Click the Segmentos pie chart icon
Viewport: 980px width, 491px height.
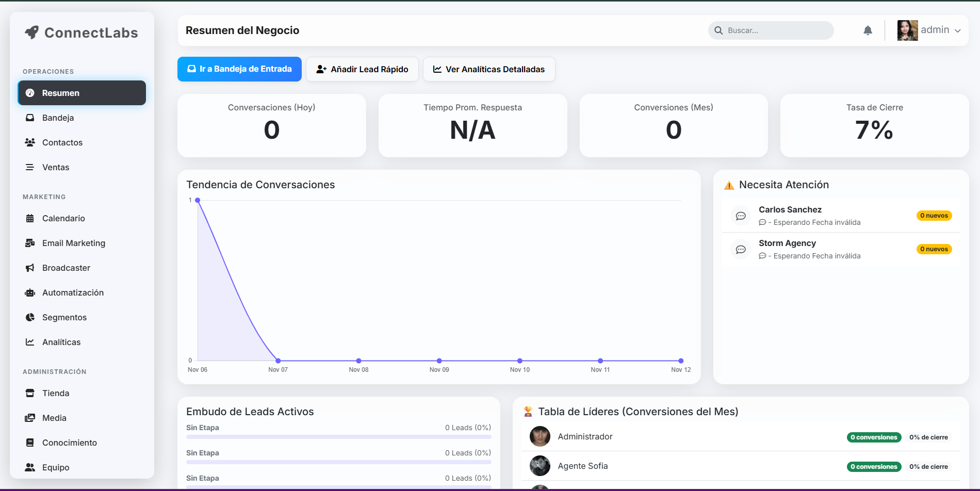30,317
